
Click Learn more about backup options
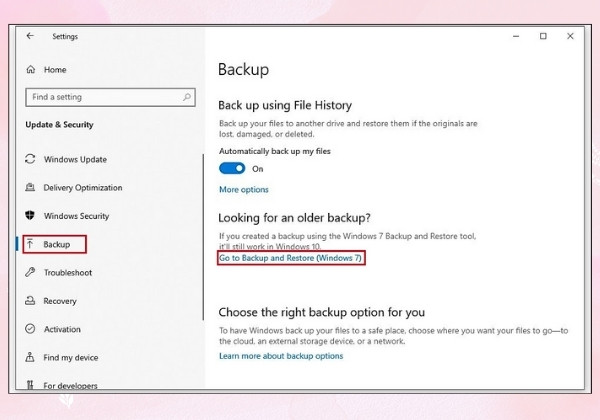coord(281,356)
